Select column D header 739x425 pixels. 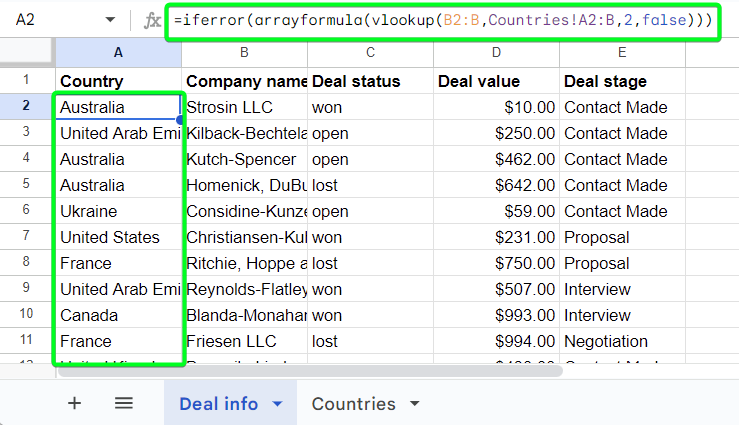496,52
